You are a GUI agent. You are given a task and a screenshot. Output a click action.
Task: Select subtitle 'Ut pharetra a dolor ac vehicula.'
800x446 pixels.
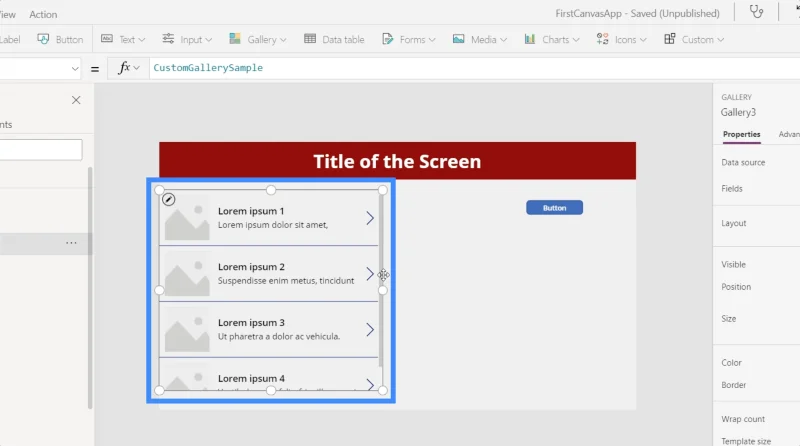click(x=279, y=336)
